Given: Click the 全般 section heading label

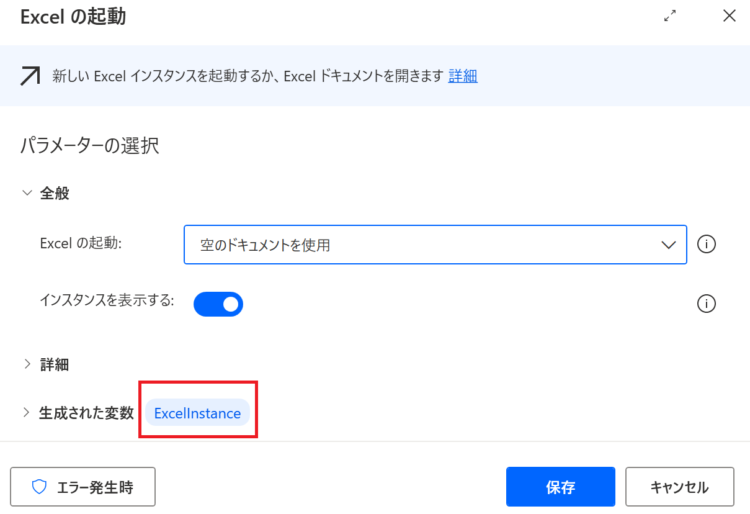Looking at the screenshot, I should 55,193.
